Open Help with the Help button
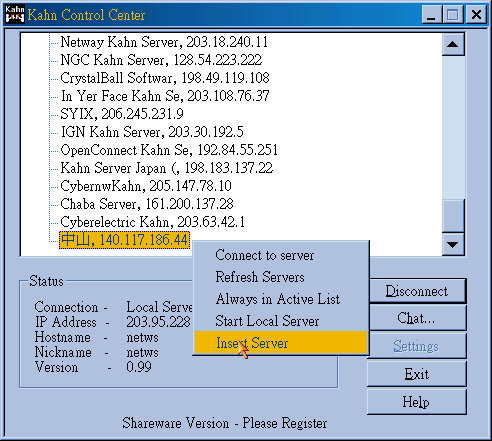Screen dimensions: 492x441 [417, 402]
